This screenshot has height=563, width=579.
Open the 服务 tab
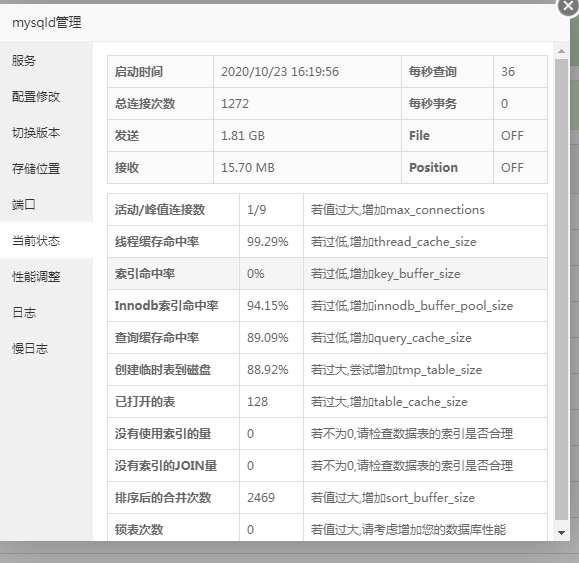pos(46,60)
